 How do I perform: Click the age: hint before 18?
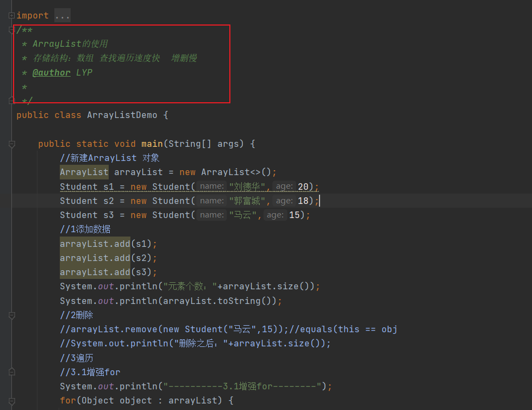[x=284, y=201]
